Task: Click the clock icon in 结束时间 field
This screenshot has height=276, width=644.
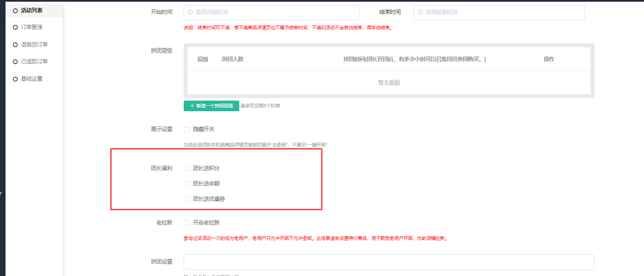Action: 420,12
